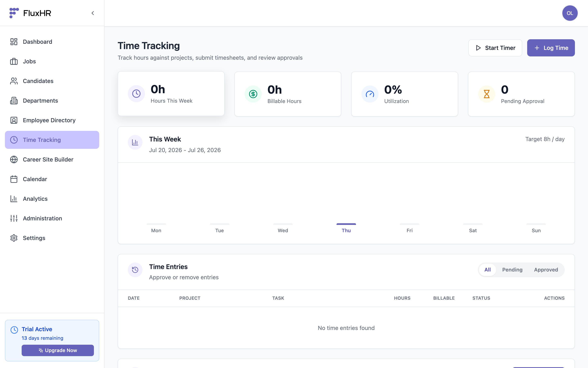Click the Jobs briefcase icon
This screenshot has width=588, height=368.
pyautogui.click(x=14, y=61)
